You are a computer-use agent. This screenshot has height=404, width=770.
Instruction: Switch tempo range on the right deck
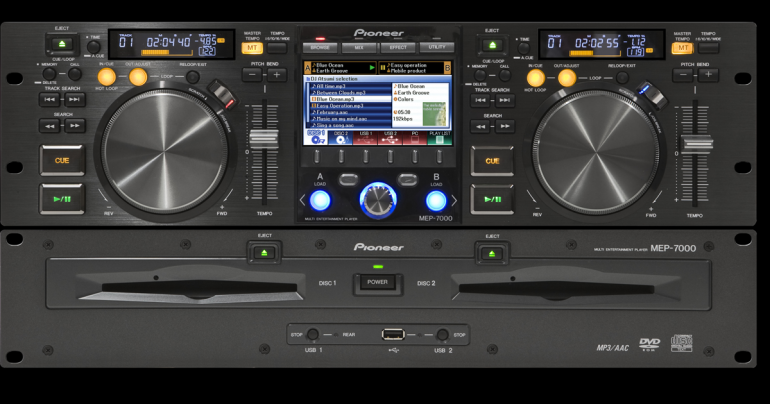(708, 48)
